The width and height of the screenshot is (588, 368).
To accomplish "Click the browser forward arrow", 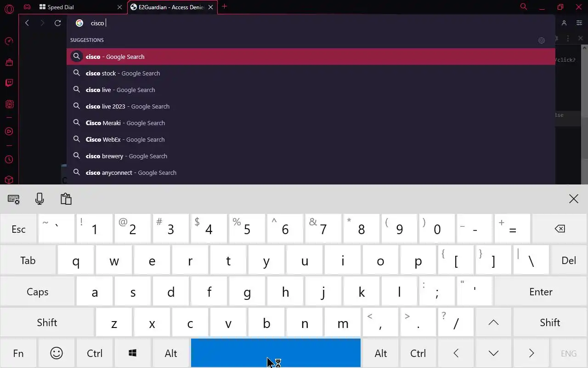I will [42, 23].
